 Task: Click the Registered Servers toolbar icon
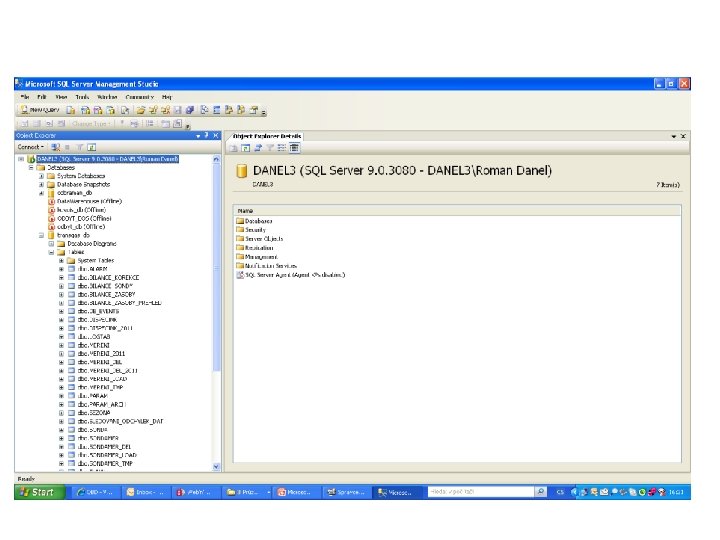205,110
